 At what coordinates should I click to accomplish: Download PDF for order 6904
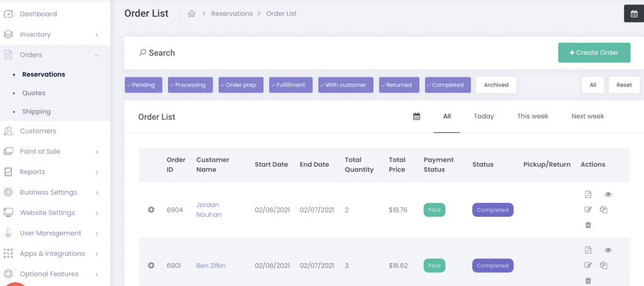[x=588, y=195]
